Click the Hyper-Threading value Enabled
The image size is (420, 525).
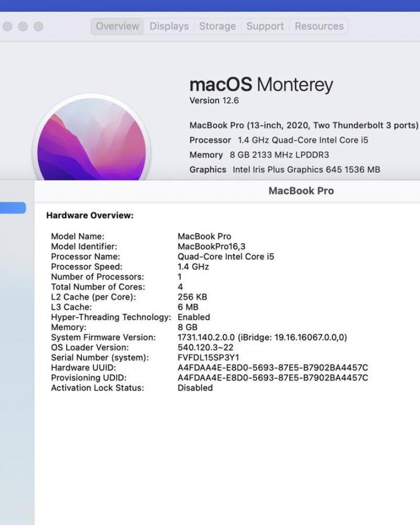coord(194,317)
